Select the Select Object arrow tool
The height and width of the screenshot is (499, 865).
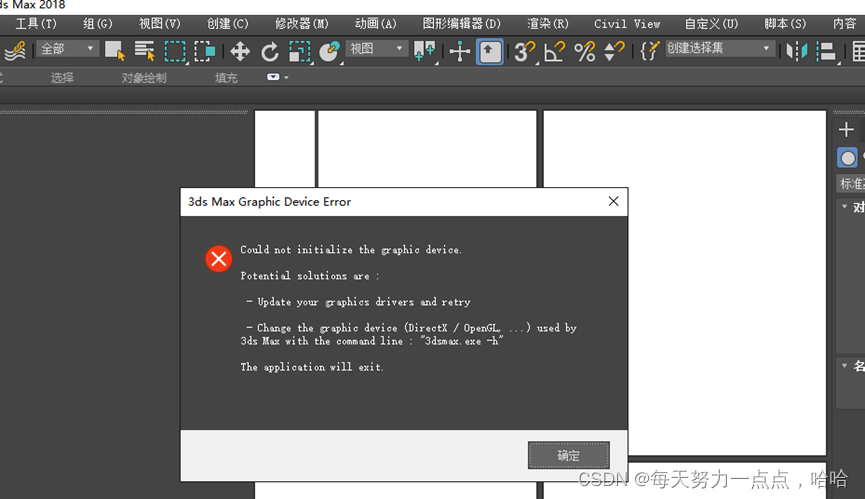[x=115, y=51]
